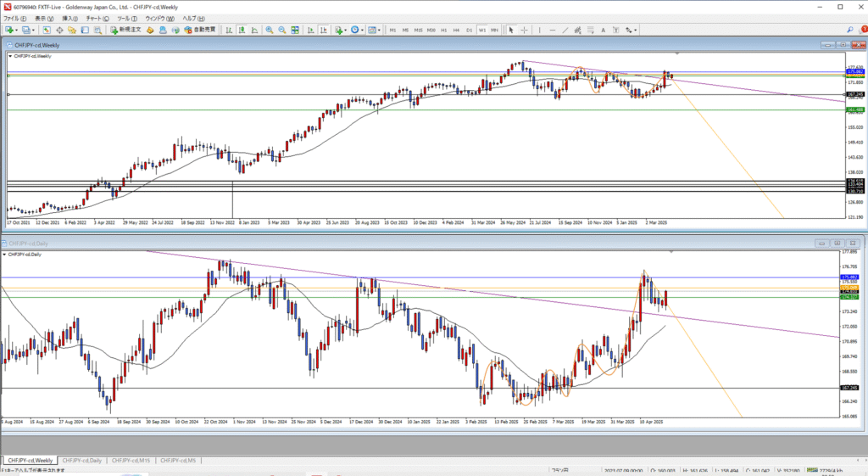Tile chart windows with the grid icon
868x476 pixels.
click(x=295, y=30)
